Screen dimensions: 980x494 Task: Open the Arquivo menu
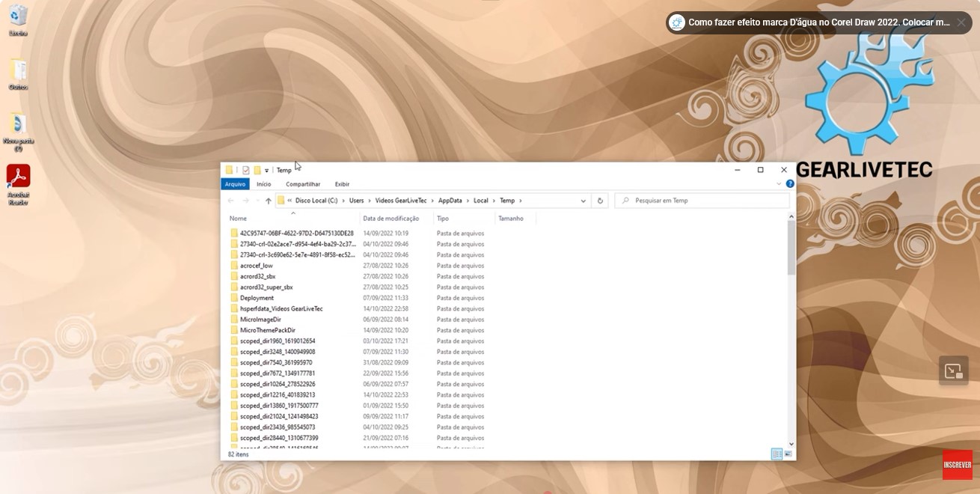[234, 183]
